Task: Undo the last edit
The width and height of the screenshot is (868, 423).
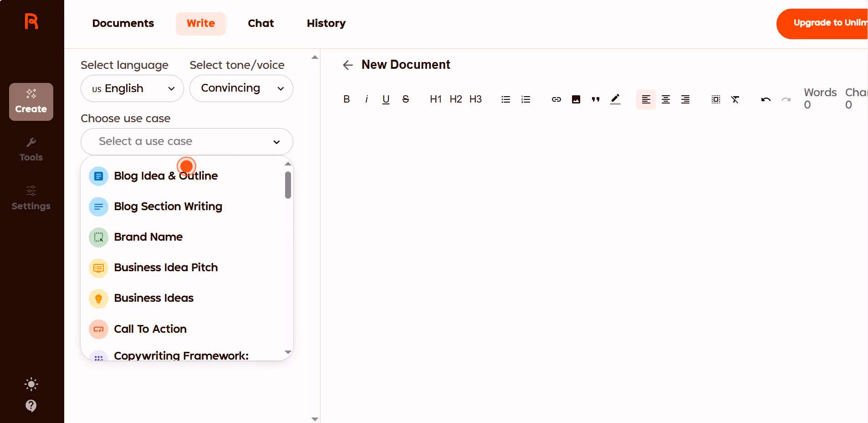Action: (766, 99)
